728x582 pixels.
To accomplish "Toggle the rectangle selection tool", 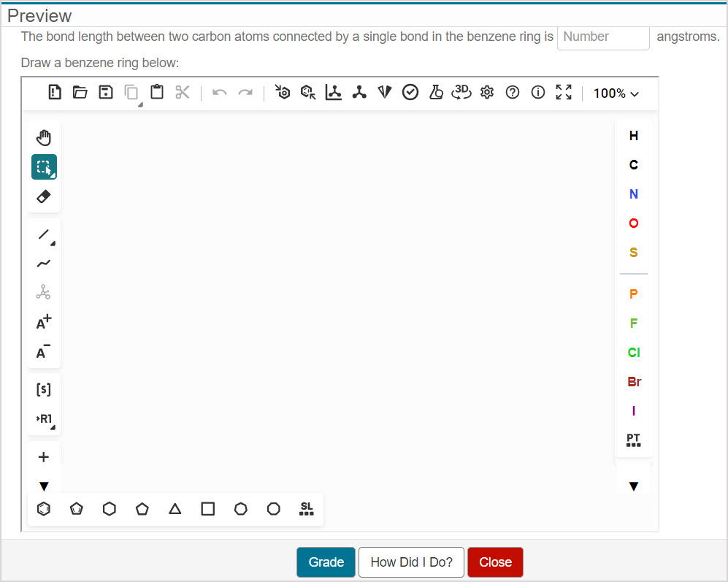I will 44,166.
